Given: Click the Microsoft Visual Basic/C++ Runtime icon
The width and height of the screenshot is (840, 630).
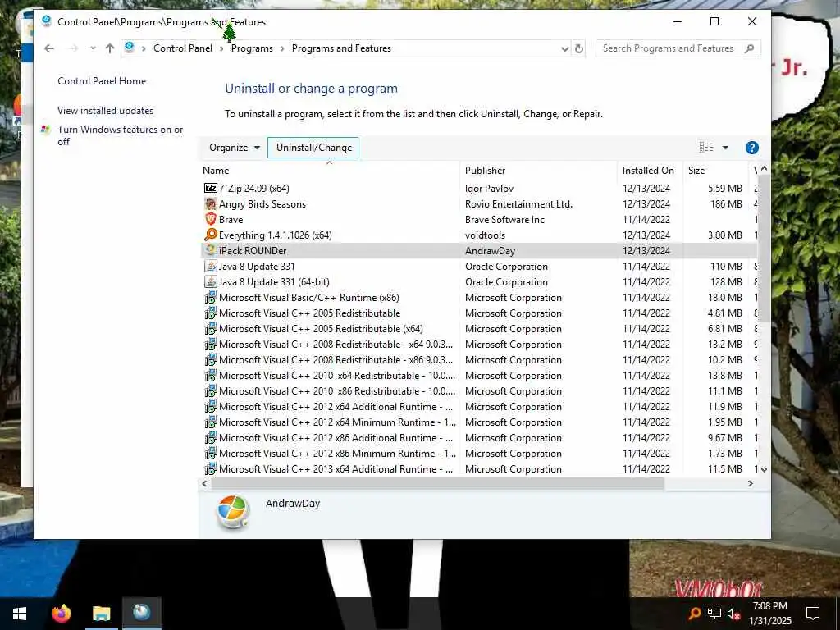Looking at the screenshot, I should click(211, 297).
